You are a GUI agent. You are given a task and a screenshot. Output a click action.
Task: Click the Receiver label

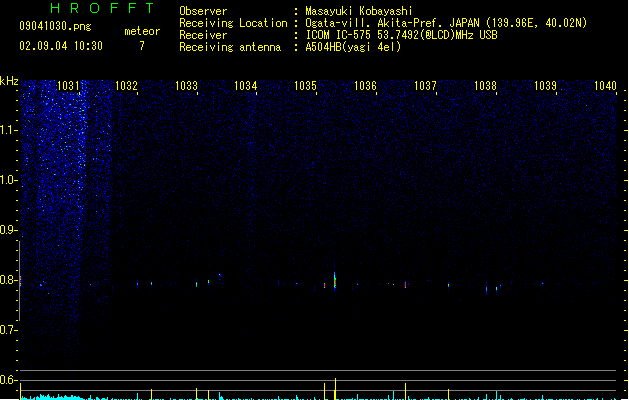click(203, 35)
